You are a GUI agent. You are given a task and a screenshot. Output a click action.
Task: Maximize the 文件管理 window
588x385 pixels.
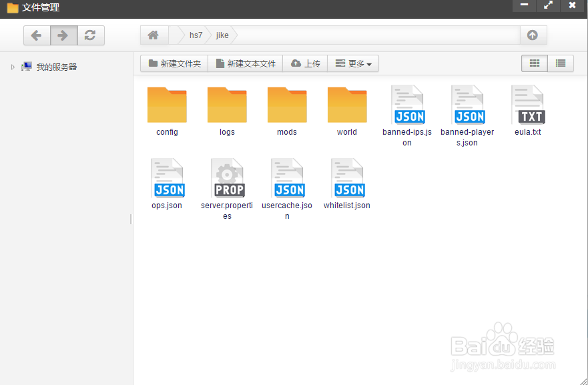pos(548,5)
